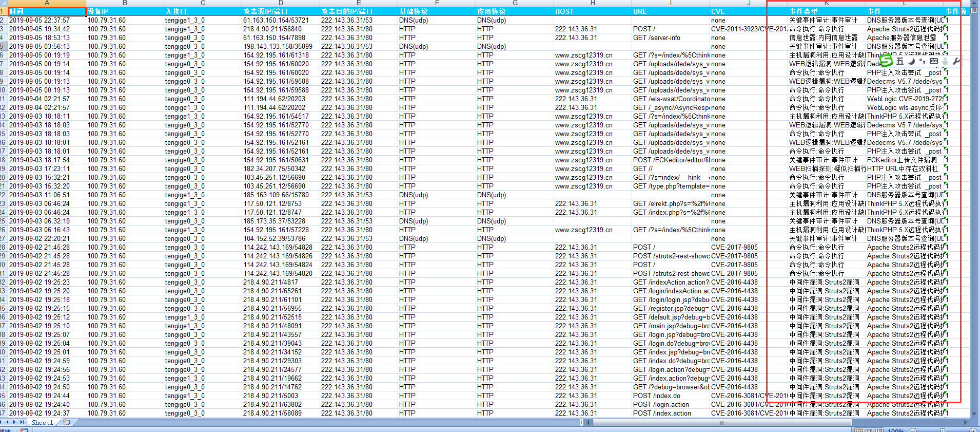
Task: Toggle the IME punctuation mode icon
Action: pos(922,61)
